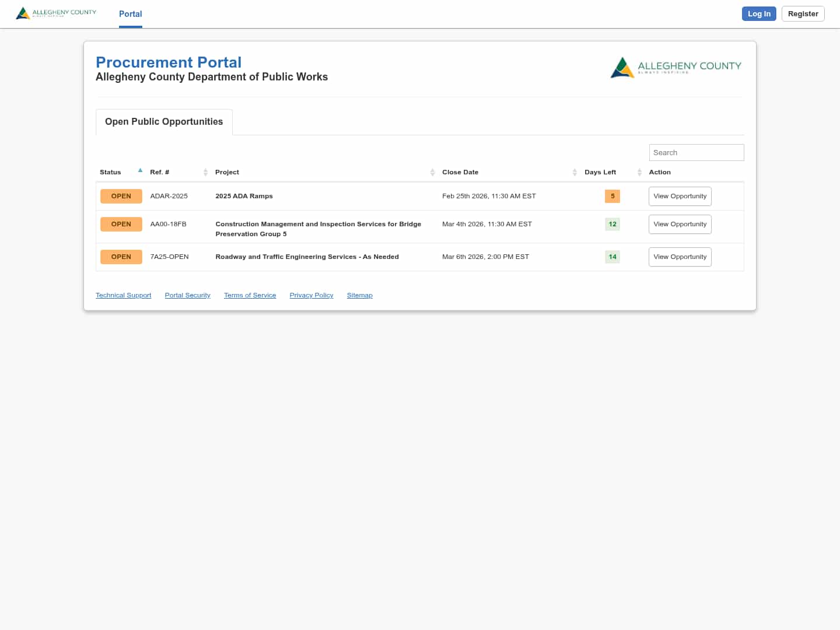This screenshot has height=630, width=840.
Task: Focus the Search input field
Action: click(x=696, y=153)
